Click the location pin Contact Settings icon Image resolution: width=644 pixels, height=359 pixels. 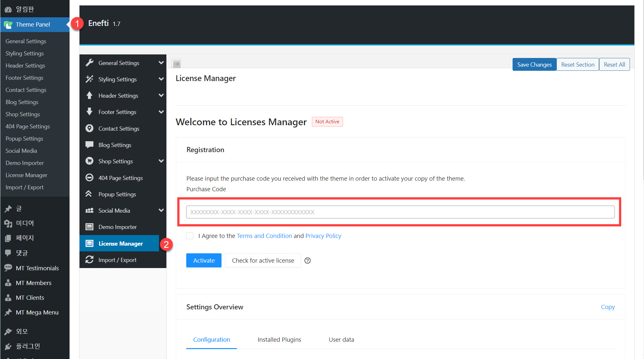(x=89, y=128)
